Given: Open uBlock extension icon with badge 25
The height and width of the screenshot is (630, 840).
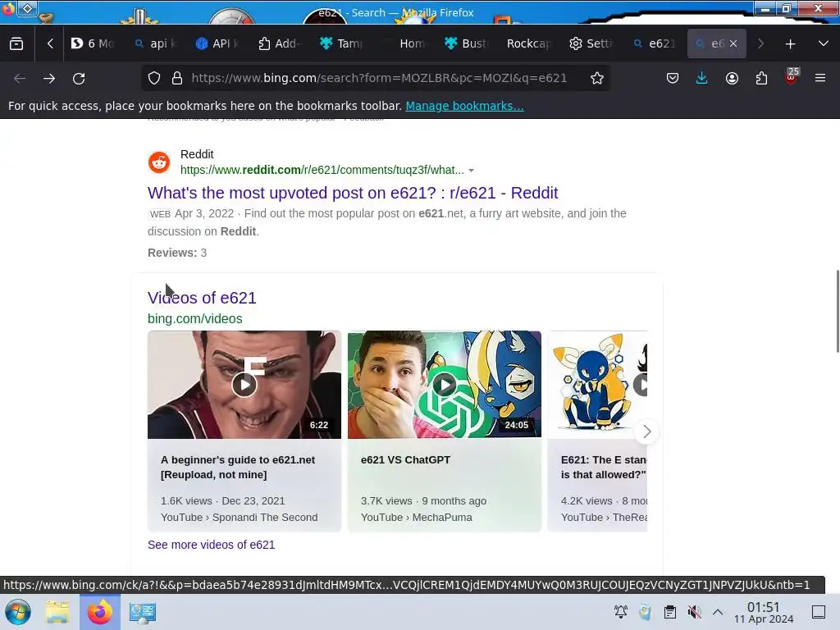Looking at the screenshot, I should [x=792, y=76].
